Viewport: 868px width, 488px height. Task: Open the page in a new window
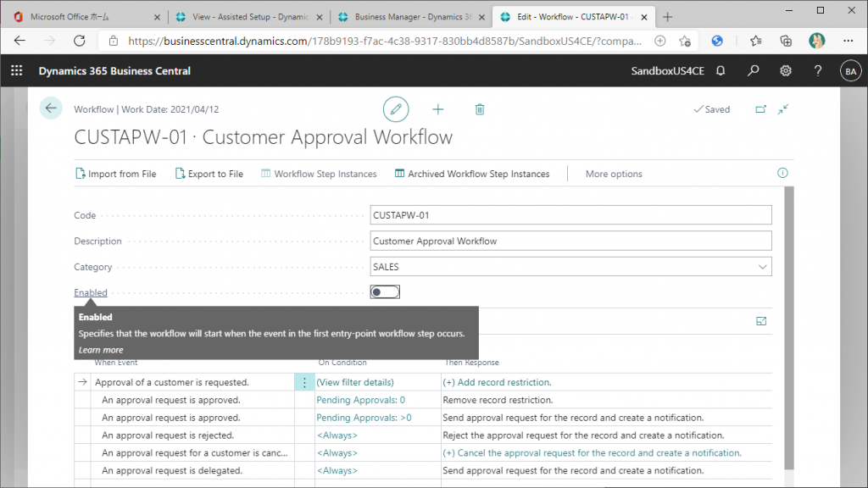761,109
